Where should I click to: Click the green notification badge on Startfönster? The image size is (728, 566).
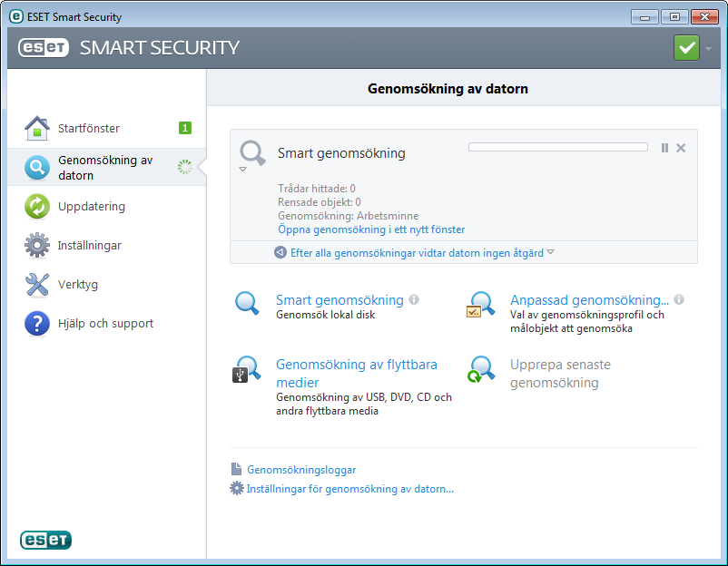click(185, 128)
